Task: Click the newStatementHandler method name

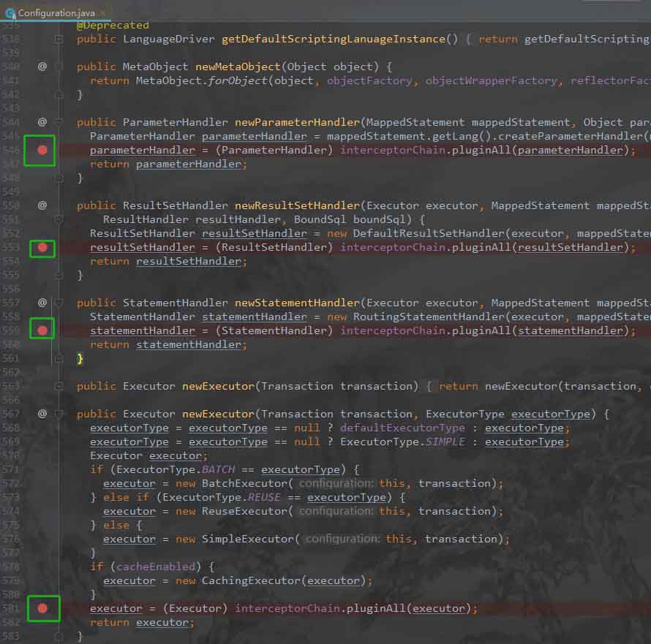Action: 297,303
